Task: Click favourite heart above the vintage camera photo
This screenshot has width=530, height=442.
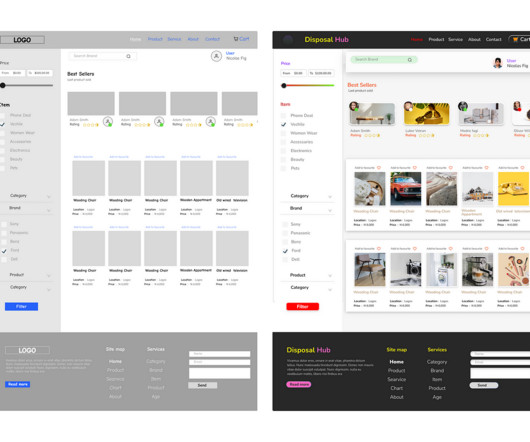Action: [x=415, y=248]
